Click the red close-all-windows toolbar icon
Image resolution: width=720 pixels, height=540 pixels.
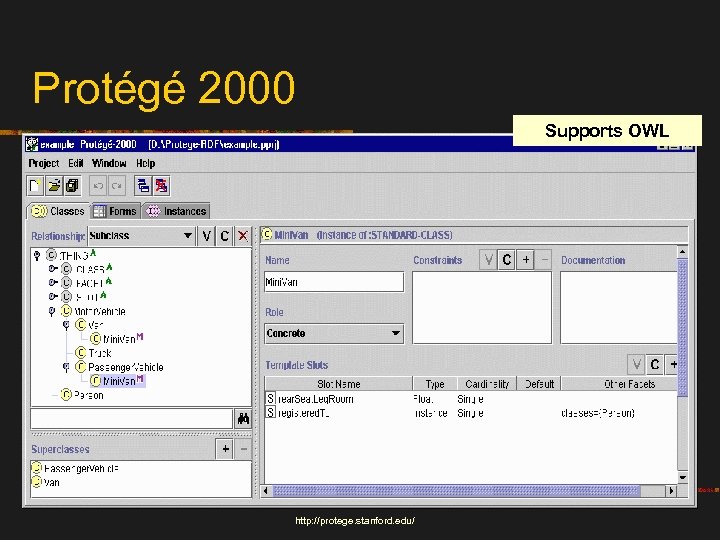[x=162, y=186]
